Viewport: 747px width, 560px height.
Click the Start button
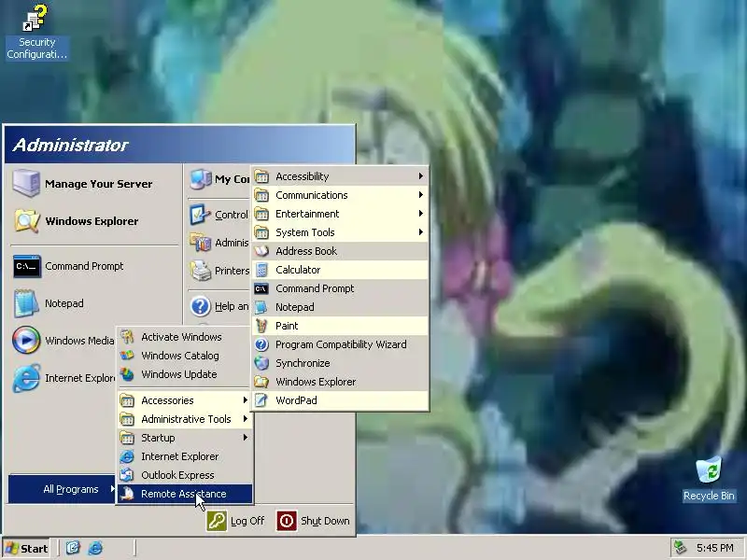(26, 548)
